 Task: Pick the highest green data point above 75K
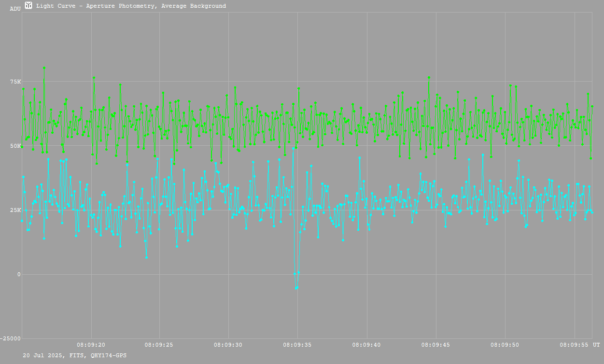[44, 68]
